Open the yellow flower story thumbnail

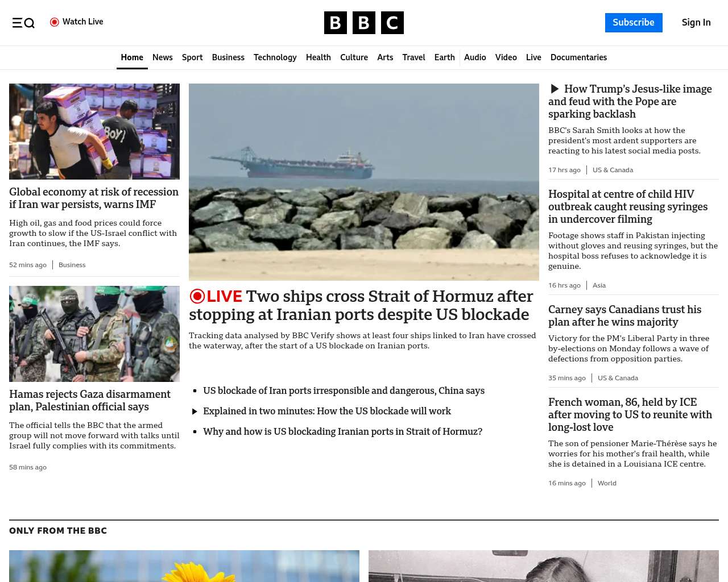(x=184, y=566)
